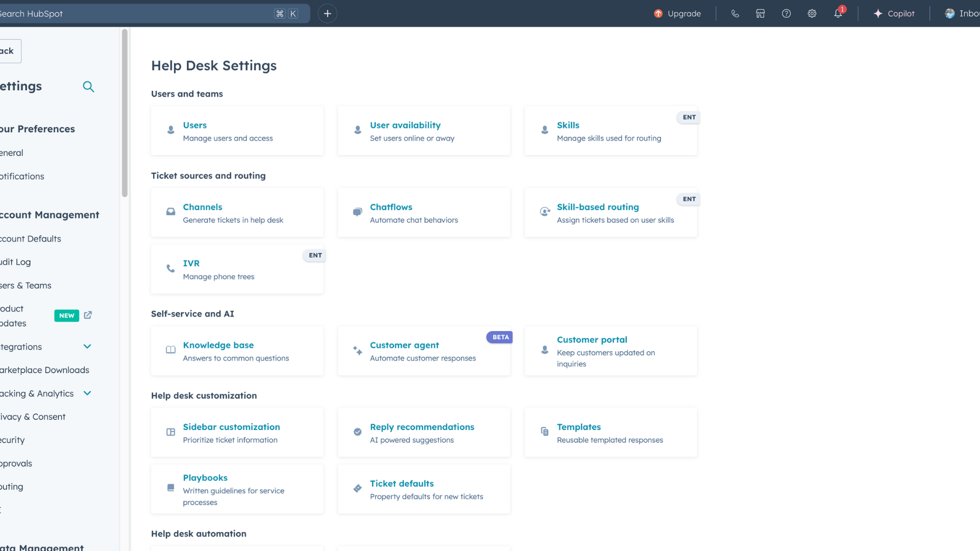Screen dimensions: 980x551
Task: Open the Customer agent beta card
Action: [x=424, y=351]
